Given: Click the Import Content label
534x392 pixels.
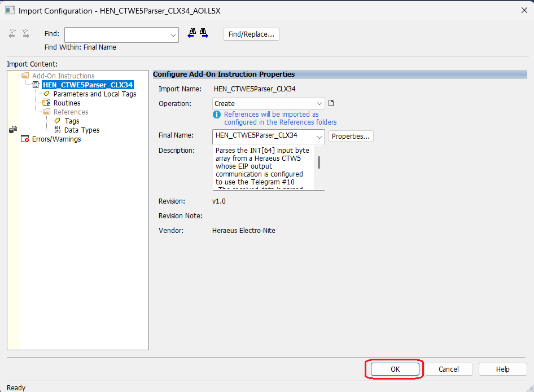Looking at the screenshot, I should (x=32, y=64).
